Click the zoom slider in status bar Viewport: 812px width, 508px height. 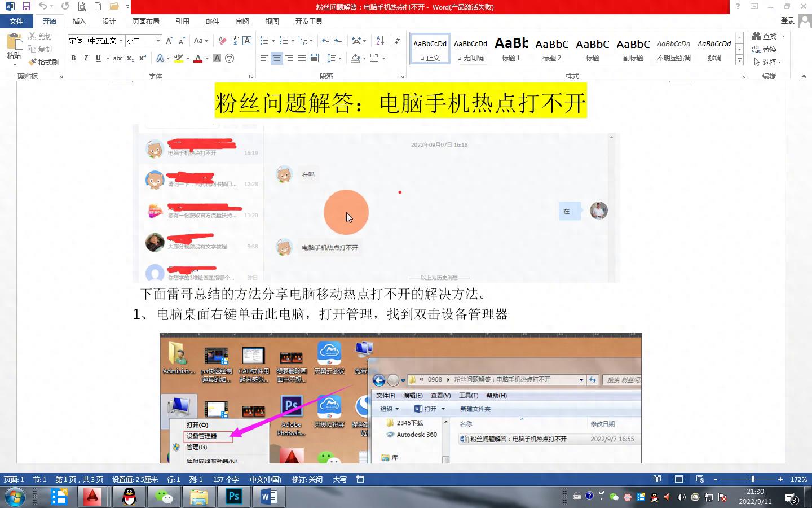[x=752, y=479]
